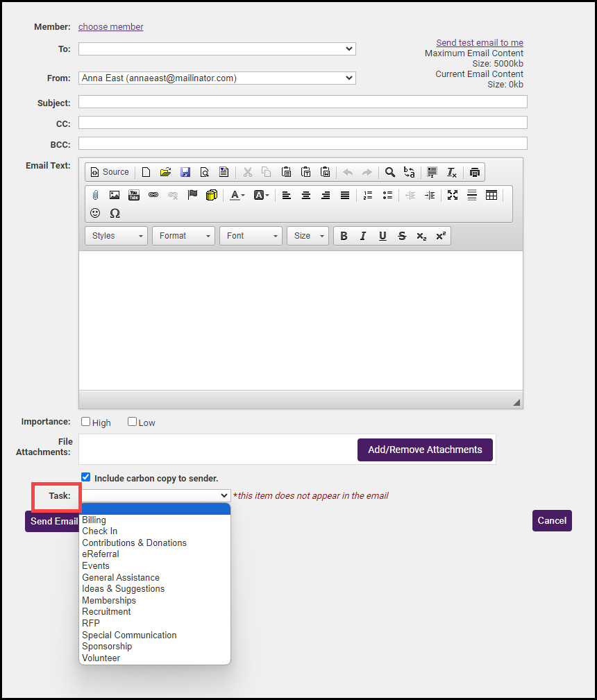This screenshot has height=700, width=597.
Task: Open the Styles dropdown
Action: [x=116, y=236]
